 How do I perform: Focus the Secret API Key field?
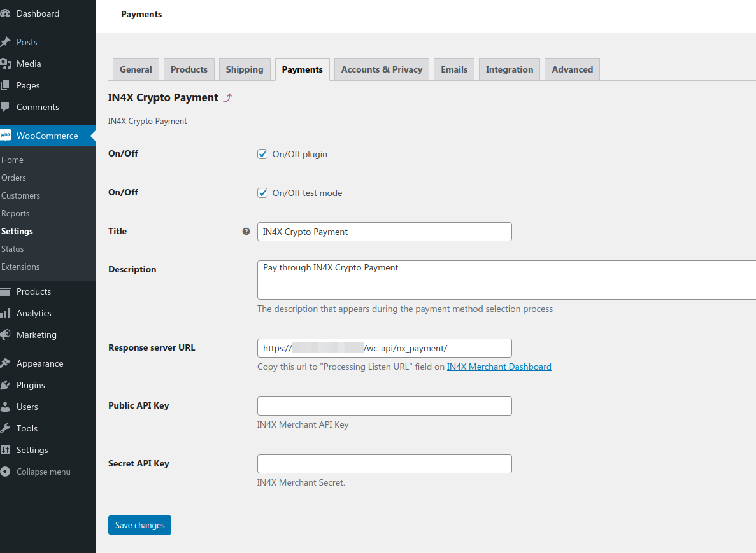(x=384, y=464)
